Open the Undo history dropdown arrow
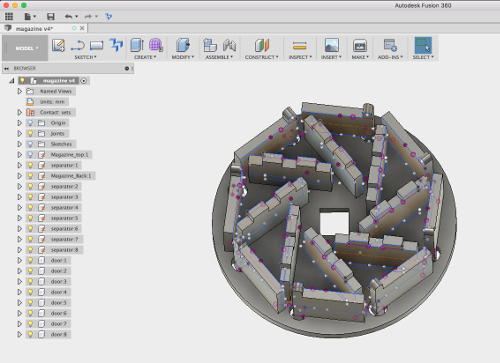The height and width of the screenshot is (363, 500). [76, 16]
